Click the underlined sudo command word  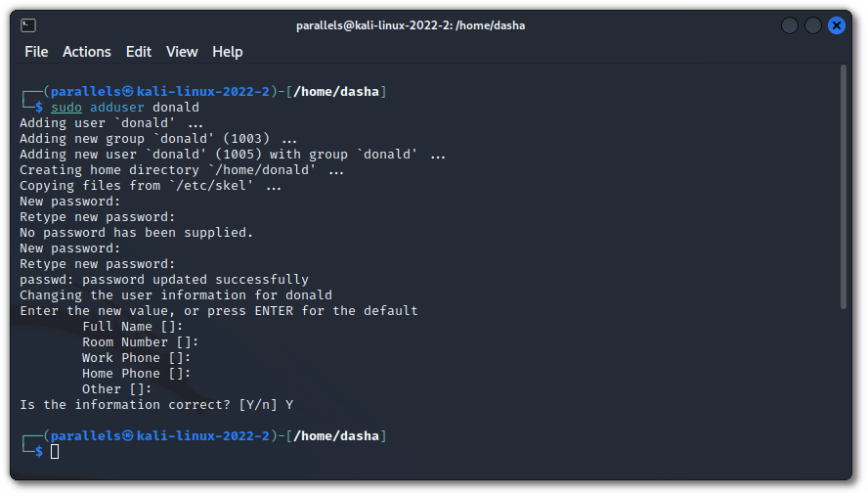pos(66,108)
